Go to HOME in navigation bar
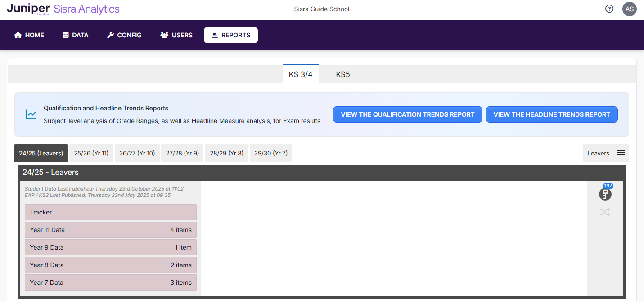 tap(29, 35)
